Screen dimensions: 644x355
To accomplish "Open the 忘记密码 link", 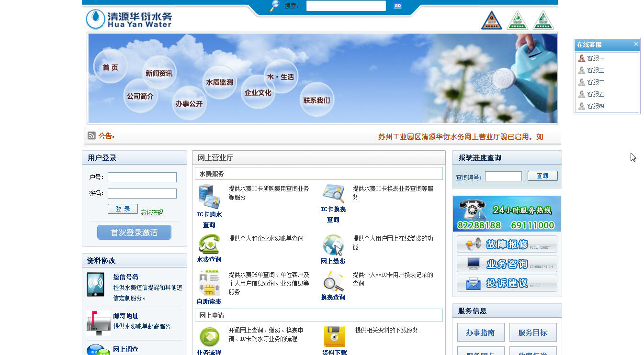I will tap(152, 212).
